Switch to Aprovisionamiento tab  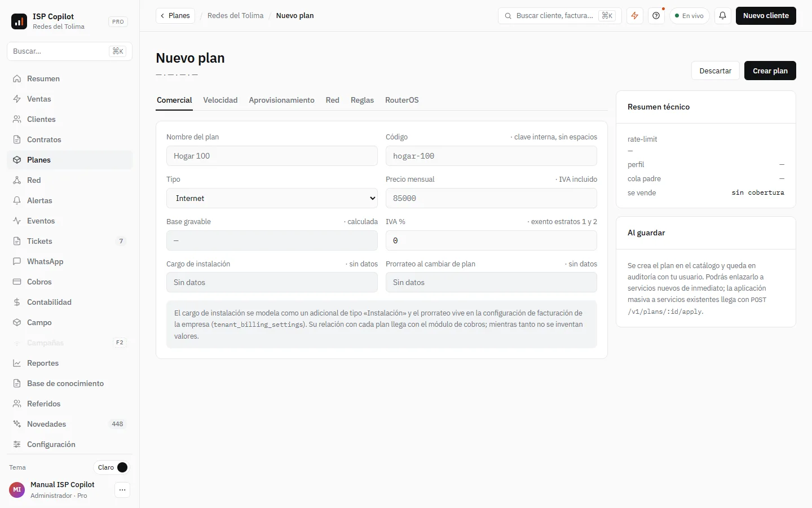click(282, 100)
